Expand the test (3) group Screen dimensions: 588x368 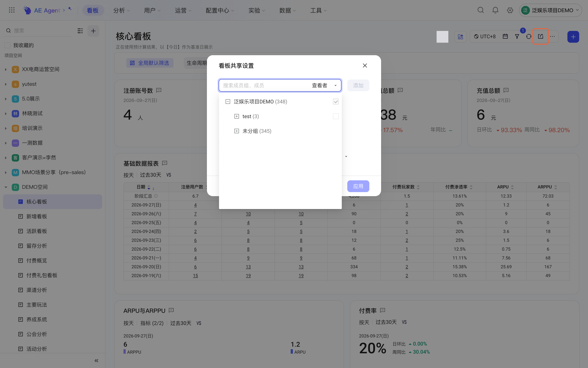236,116
